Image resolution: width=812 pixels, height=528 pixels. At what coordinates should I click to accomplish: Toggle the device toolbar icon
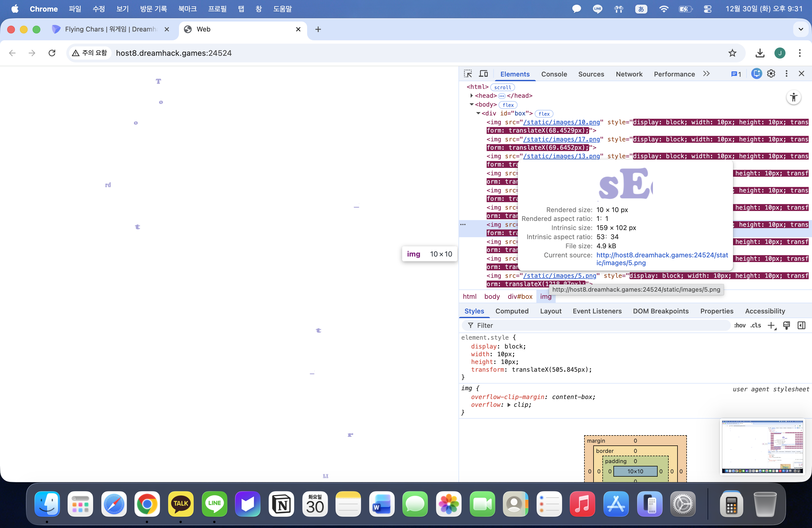point(483,74)
